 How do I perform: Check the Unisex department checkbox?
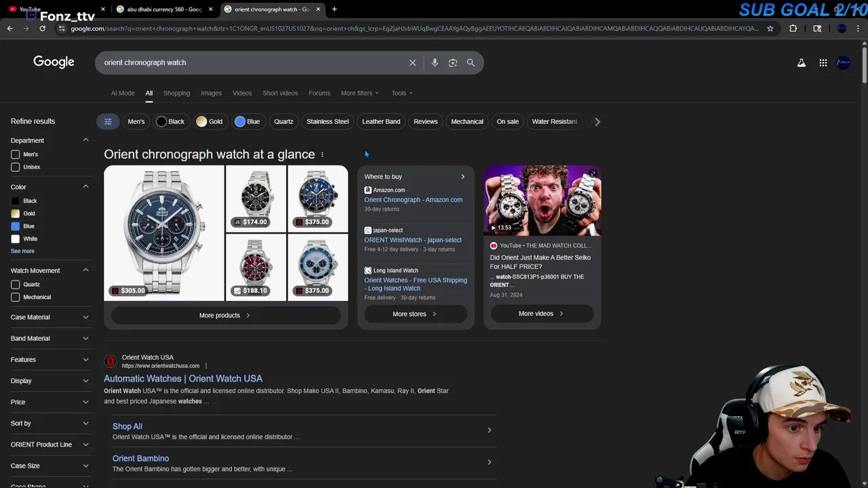15,167
